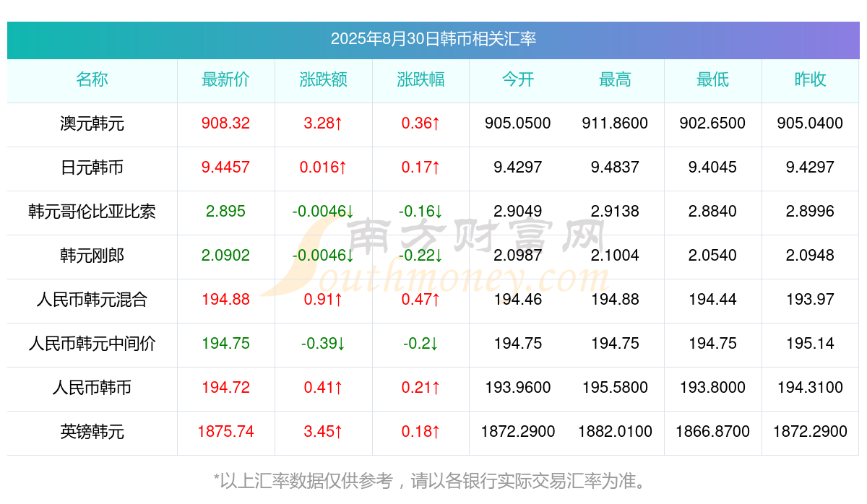The width and height of the screenshot is (867, 504).
Task: Select high value 9.4837
Action: point(616,168)
